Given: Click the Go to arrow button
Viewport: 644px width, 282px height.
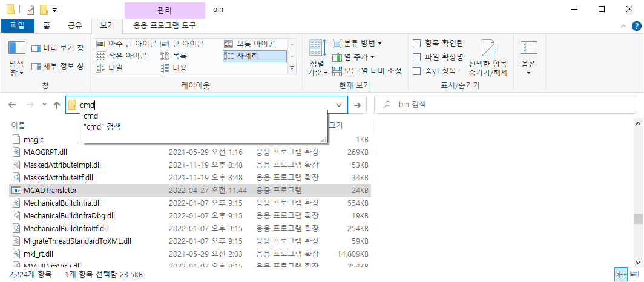Looking at the screenshot, I should (x=357, y=105).
